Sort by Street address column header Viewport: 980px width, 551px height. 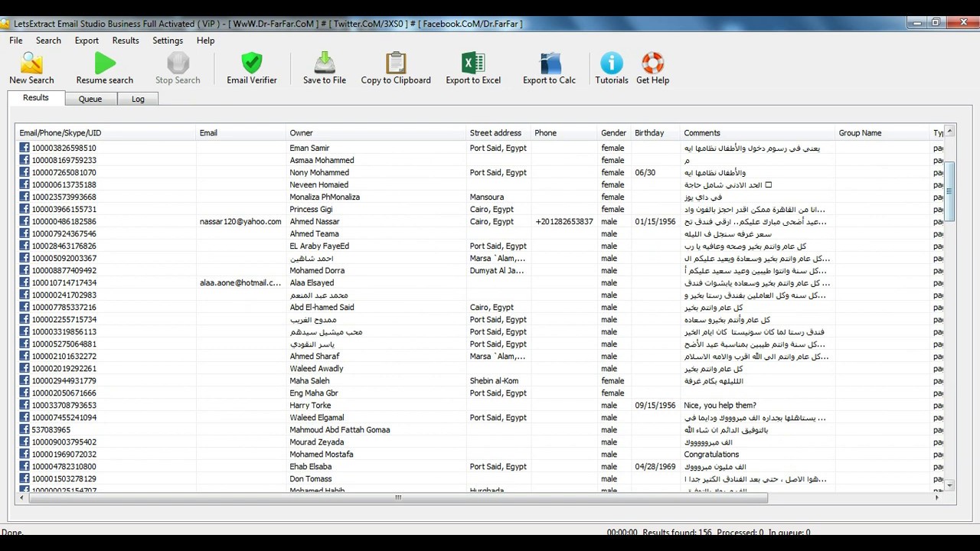coord(498,132)
